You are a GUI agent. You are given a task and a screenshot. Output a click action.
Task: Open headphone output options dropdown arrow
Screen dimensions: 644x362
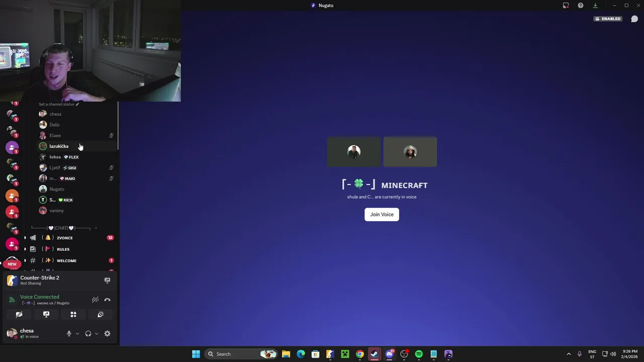[96, 334]
